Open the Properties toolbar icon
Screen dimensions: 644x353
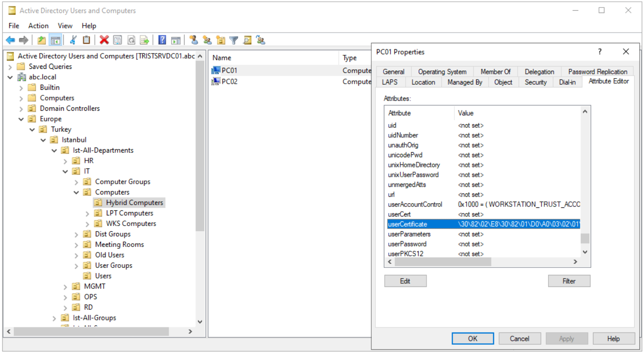click(x=118, y=40)
